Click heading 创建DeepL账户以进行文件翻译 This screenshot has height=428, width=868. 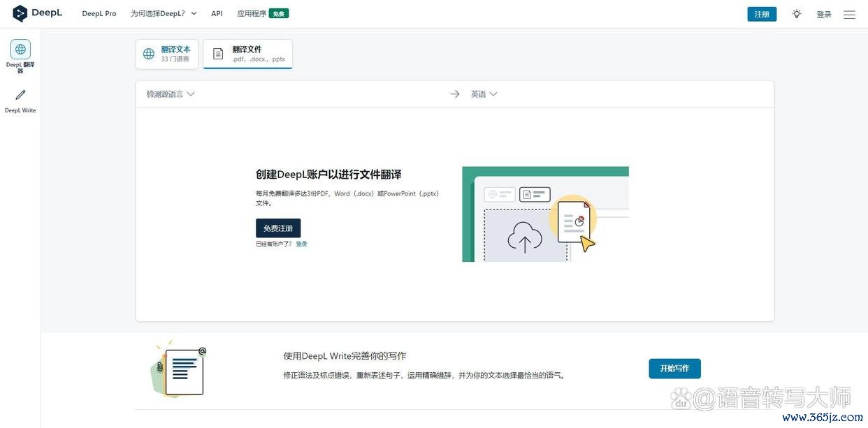click(x=328, y=175)
